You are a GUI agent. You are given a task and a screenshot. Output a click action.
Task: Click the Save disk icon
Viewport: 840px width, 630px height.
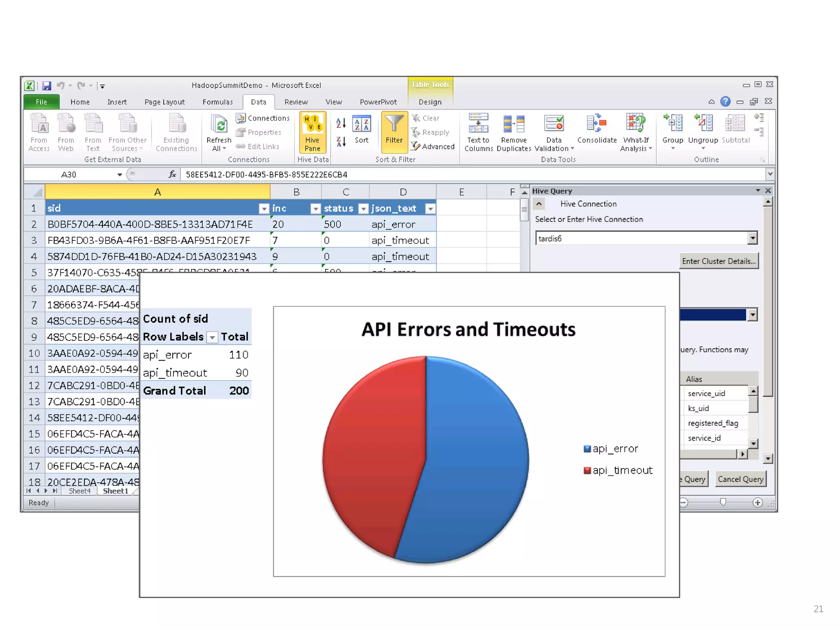47,86
